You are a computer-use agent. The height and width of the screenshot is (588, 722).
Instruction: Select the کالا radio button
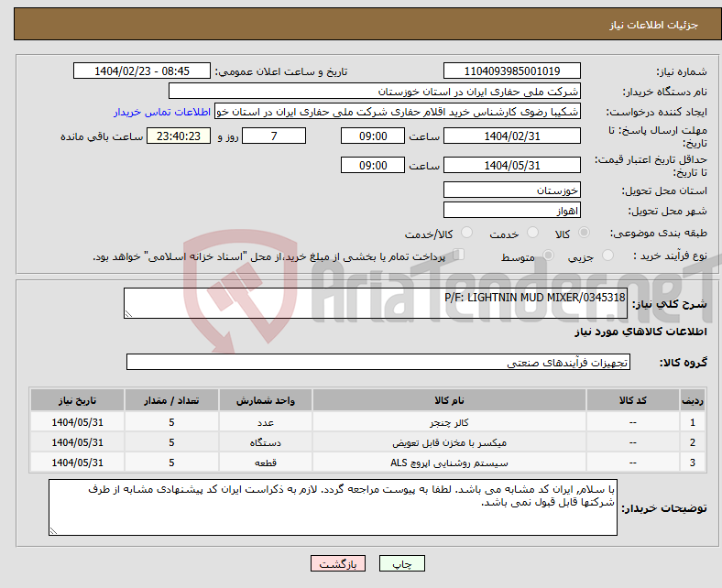[584, 233]
